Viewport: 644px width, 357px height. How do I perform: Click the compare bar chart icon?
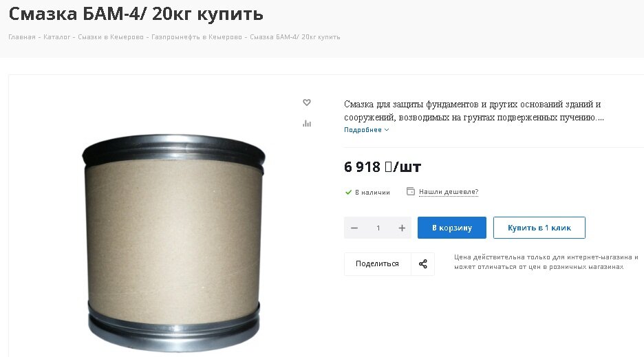pyautogui.click(x=307, y=123)
